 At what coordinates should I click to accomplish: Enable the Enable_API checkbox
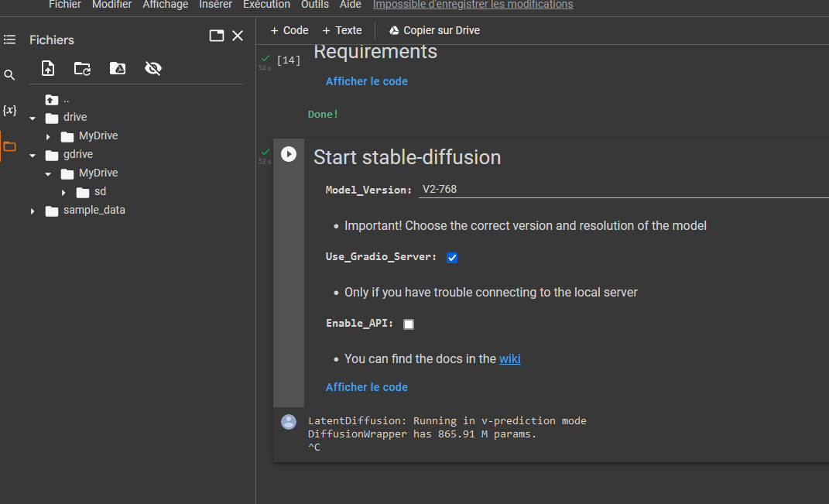click(408, 324)
